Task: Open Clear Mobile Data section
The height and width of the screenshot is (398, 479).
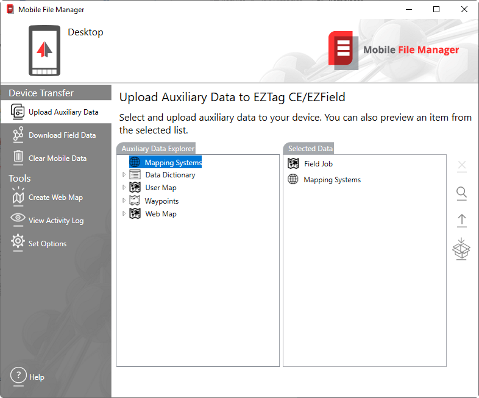Action: (x=56, y=158)
